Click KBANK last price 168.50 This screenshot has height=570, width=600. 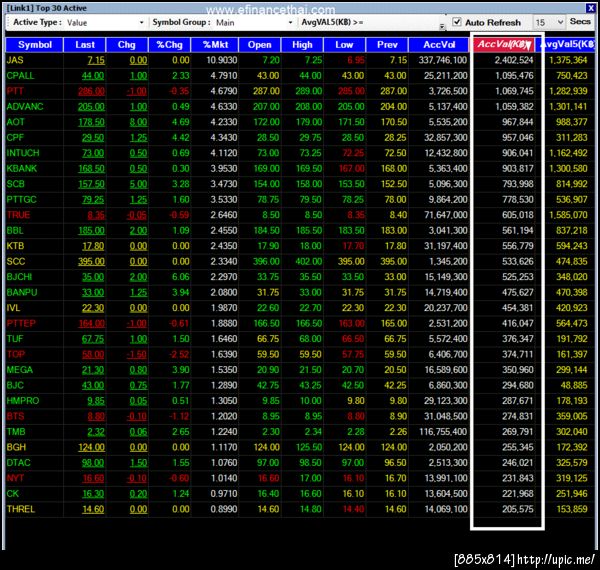[x=91, y=169]
